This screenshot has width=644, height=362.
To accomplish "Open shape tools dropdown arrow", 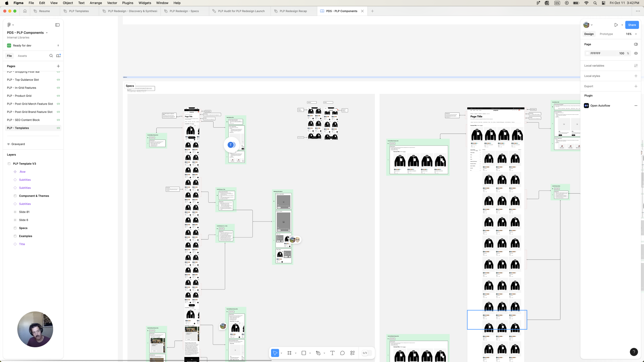I will 310,353.
